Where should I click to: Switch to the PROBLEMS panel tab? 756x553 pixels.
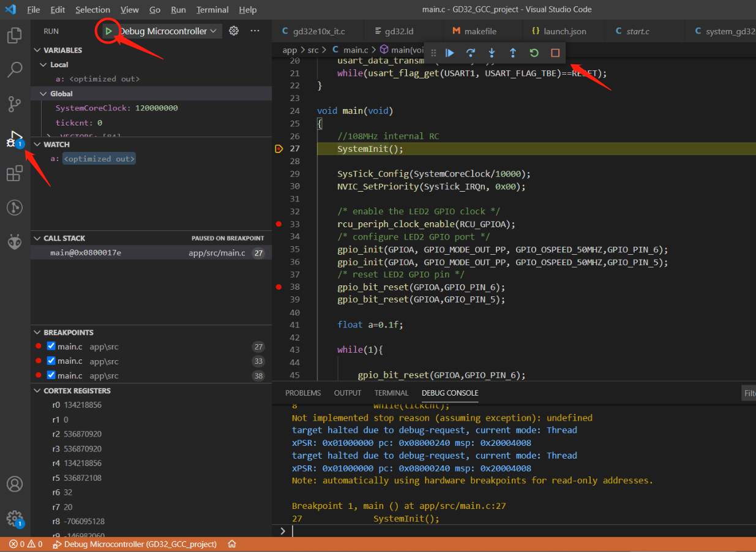302,393
